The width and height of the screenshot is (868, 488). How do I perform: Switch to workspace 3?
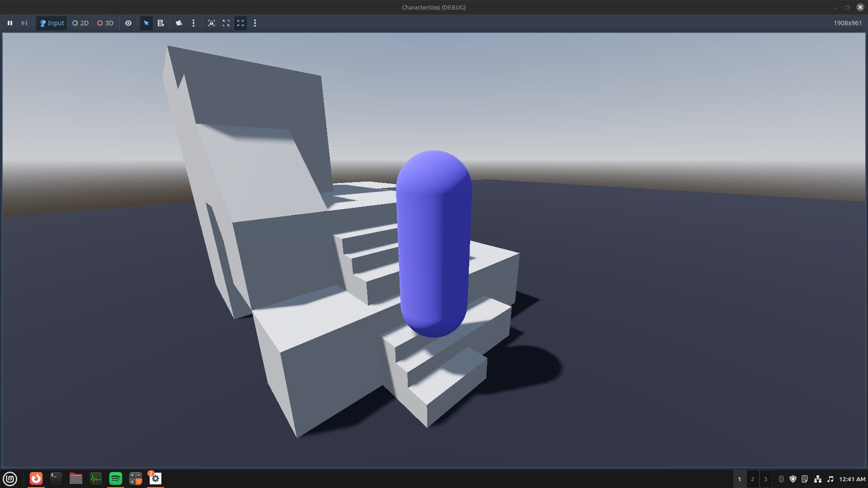[x=765, y=479]
